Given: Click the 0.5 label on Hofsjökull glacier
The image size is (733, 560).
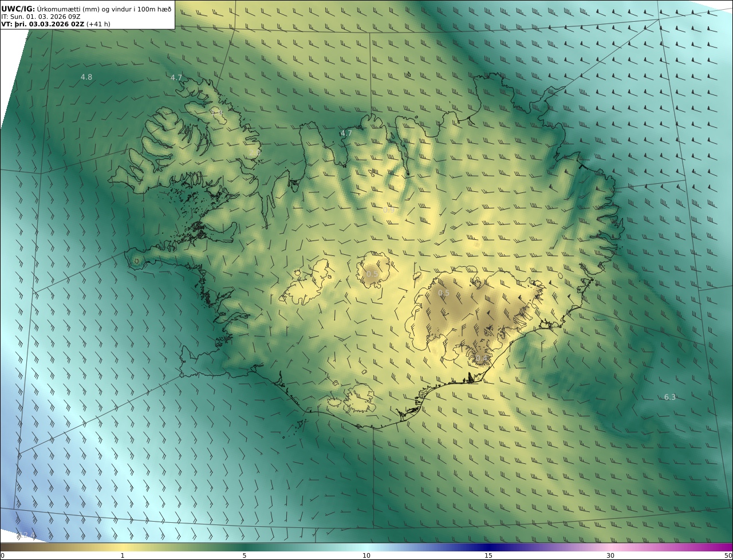Looking at the screenshot, I should tap(372, 274).
